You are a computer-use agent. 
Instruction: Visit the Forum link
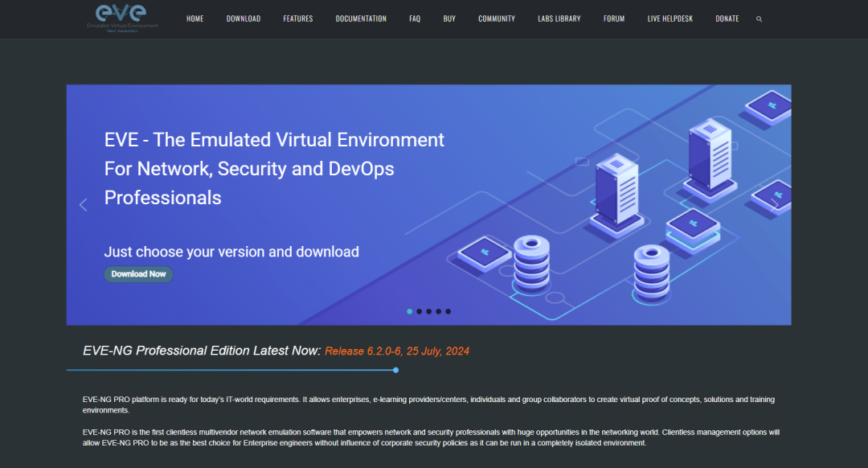(614, 18)
